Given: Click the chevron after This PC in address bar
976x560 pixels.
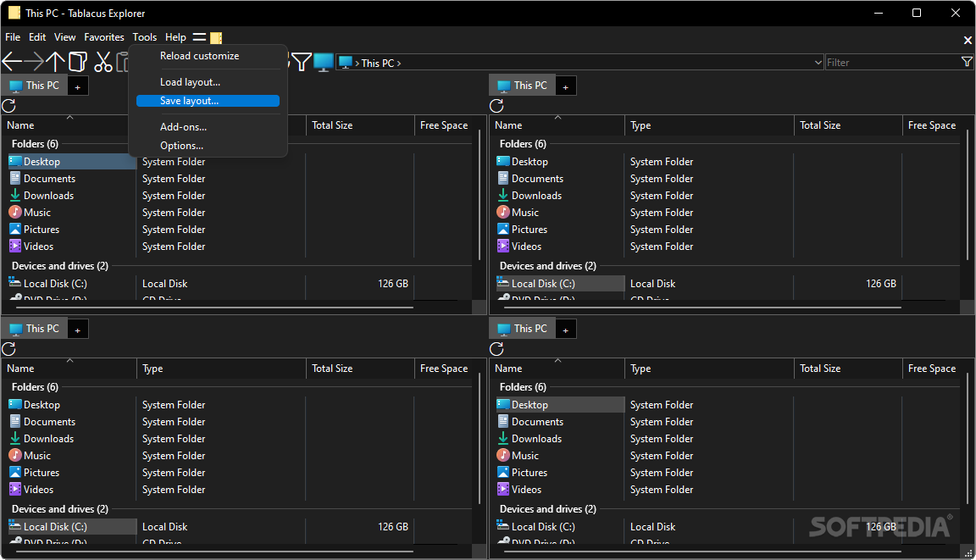Looking at the screenshot, I should tap(398, 63).
